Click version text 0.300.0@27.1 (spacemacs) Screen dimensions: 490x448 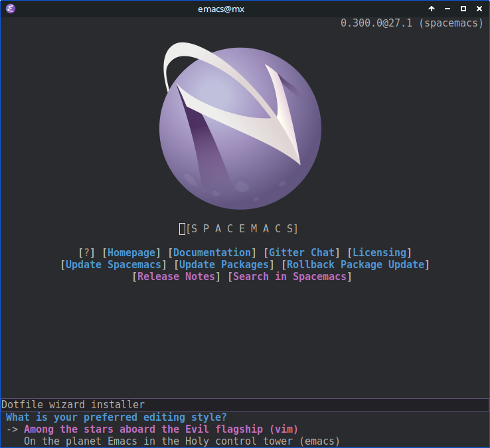[x=412, y=23]
